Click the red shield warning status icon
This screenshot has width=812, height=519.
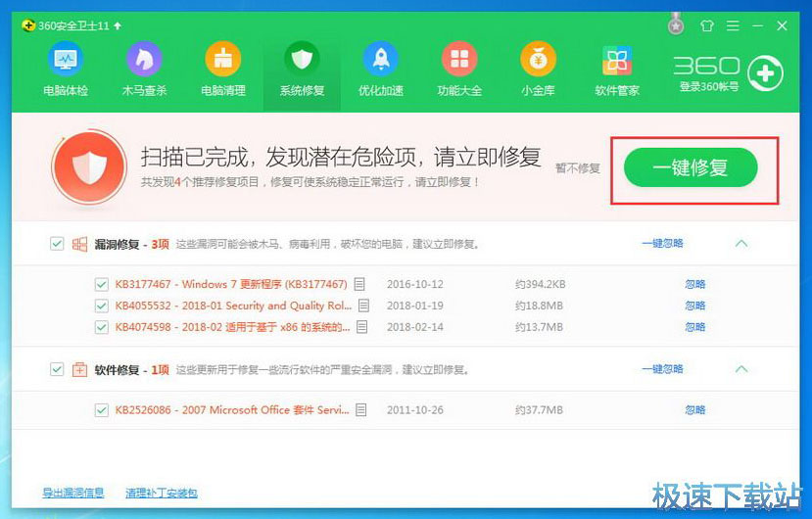(x=89, y=166)
